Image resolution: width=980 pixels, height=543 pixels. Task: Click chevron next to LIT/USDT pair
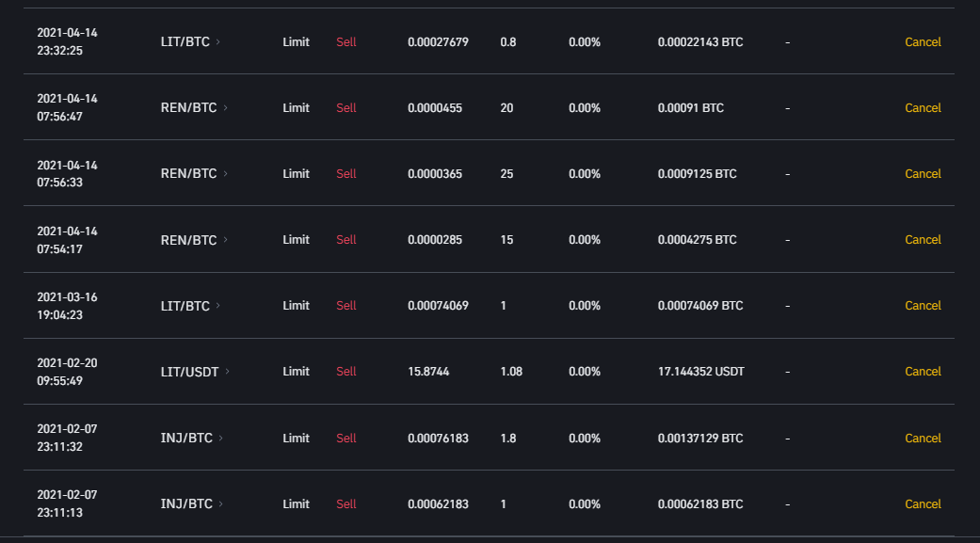click(228, 371)
